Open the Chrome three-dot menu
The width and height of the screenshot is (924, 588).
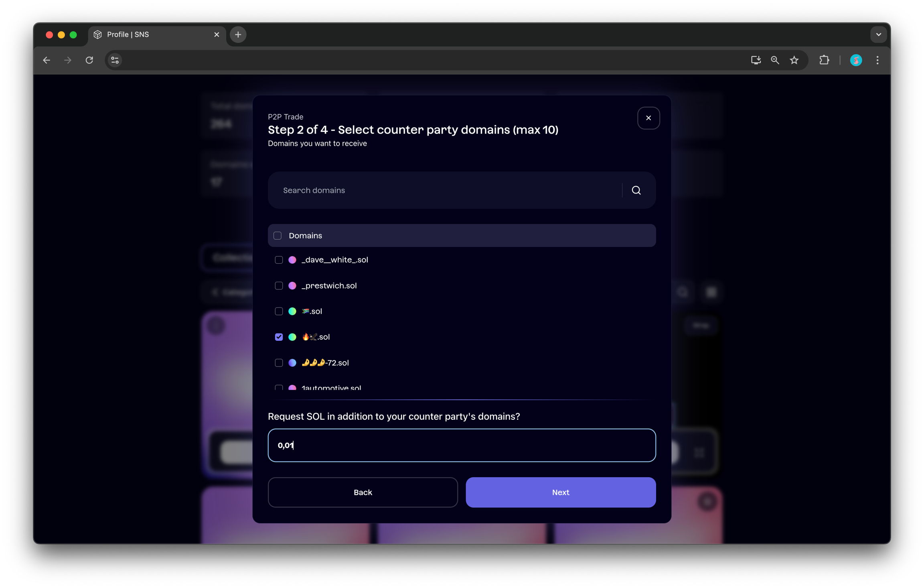coord(877,60)
